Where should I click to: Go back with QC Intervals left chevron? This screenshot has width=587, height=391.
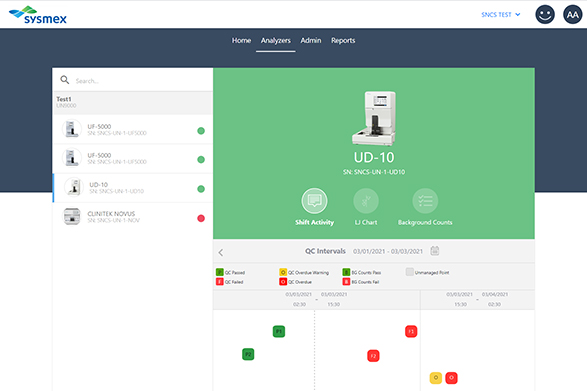coord(221,252)
